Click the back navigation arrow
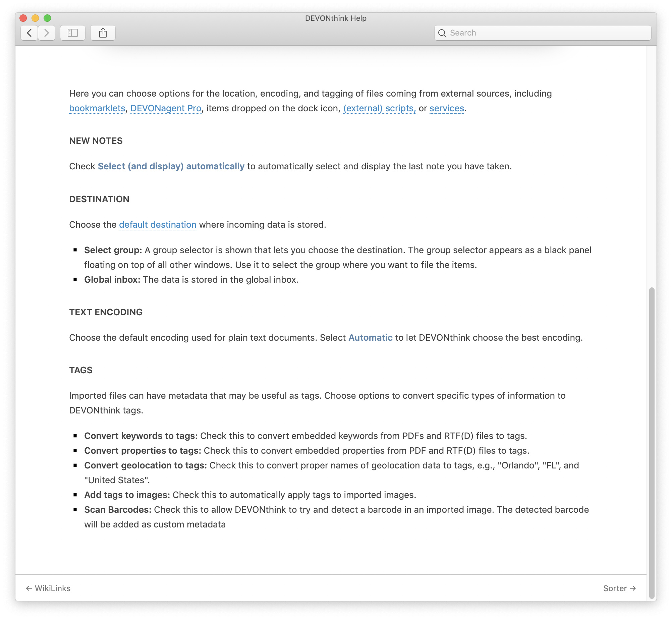Image resolution: width=672 pixels, height=619 pixels. (29, 33)
